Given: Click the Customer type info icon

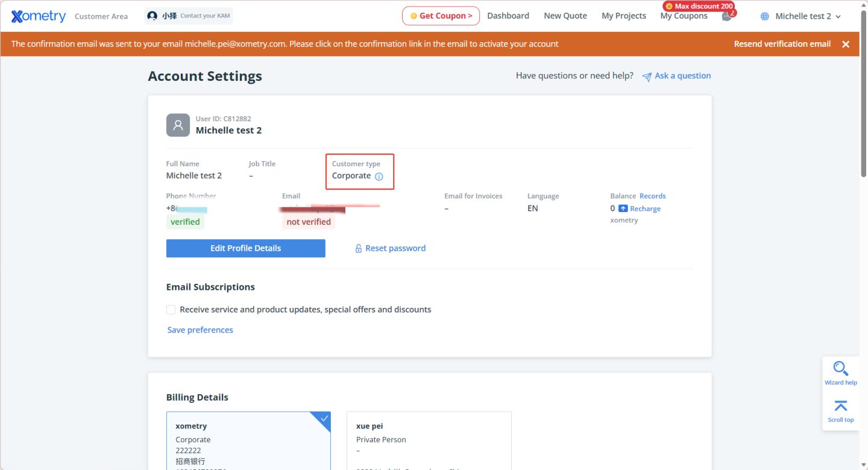Looking at the screenshot, I should 379,177.
